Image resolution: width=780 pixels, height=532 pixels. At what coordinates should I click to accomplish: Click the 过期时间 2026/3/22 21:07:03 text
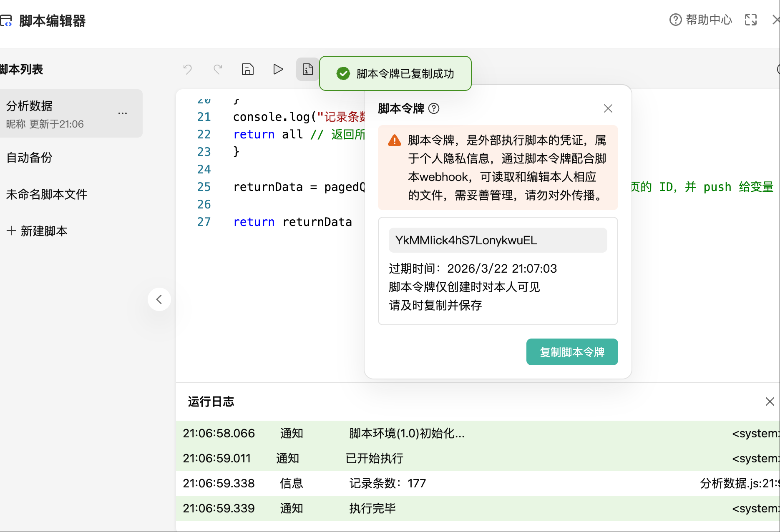(x=473, y=269)
